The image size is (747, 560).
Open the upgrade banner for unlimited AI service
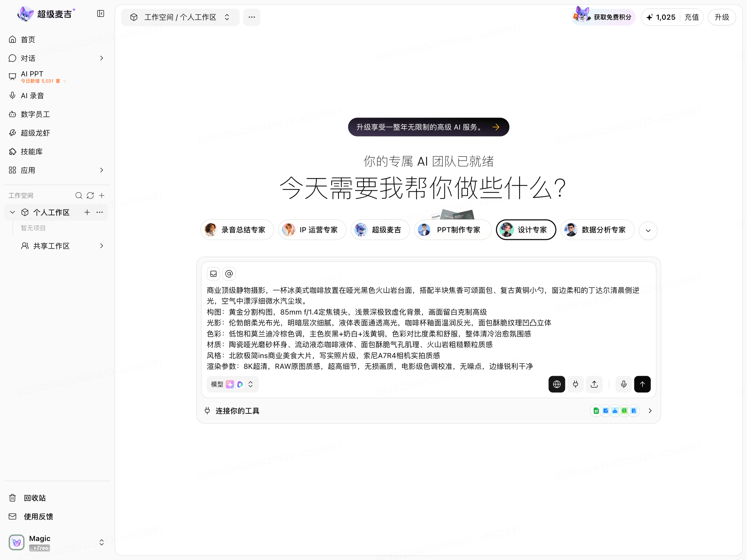click(x=428, y=127)
